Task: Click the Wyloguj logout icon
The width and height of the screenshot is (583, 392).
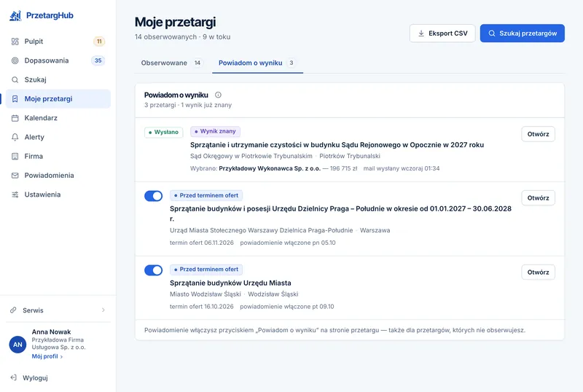Action: [13, 378]
